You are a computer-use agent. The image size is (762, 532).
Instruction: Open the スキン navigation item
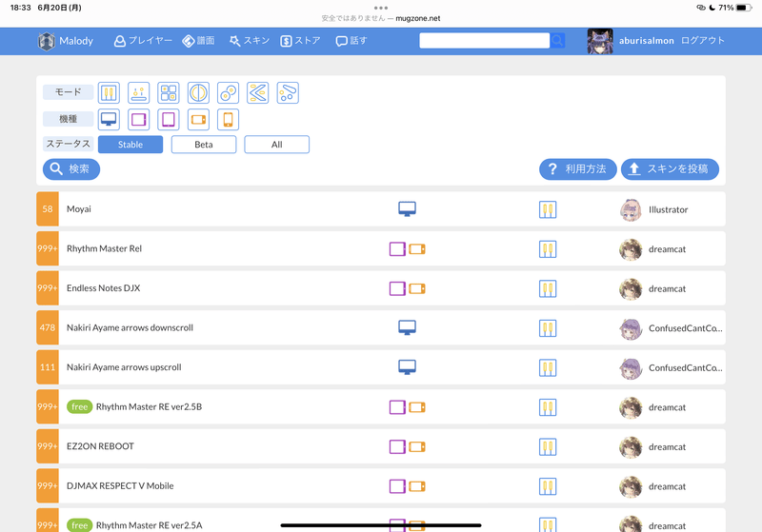pos(248,41)
